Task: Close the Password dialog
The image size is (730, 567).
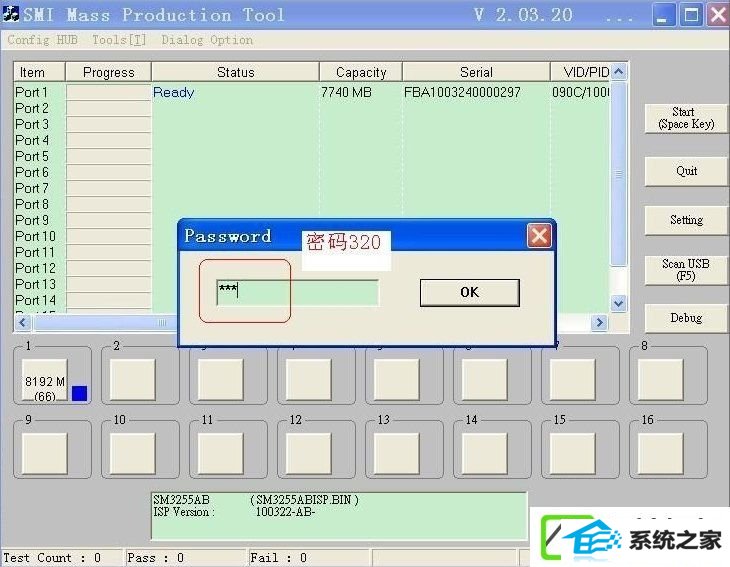Action: [x=539, y=236]
